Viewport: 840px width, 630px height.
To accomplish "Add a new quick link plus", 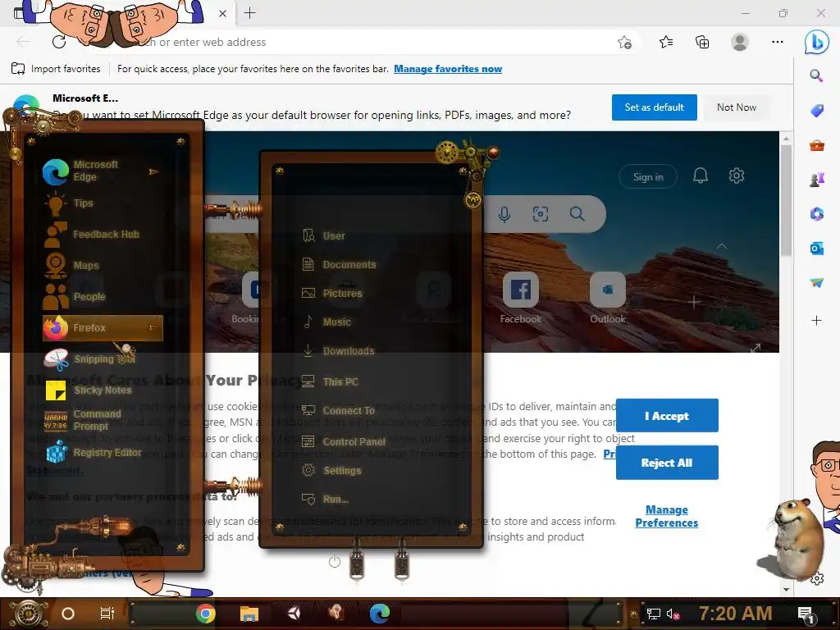I will (694, 302).
